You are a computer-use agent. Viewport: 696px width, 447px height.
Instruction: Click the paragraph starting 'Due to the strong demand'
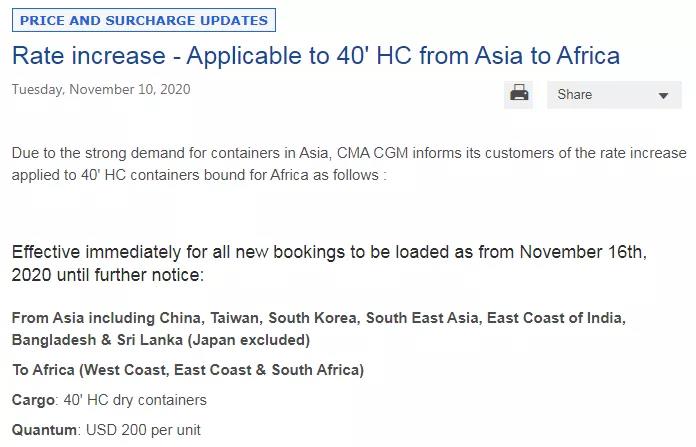pos(349,163)
